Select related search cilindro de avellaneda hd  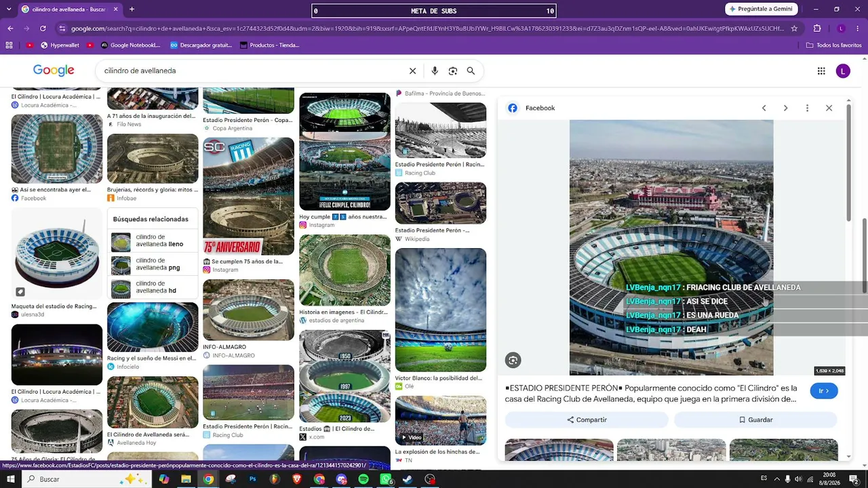click(153, 287)
